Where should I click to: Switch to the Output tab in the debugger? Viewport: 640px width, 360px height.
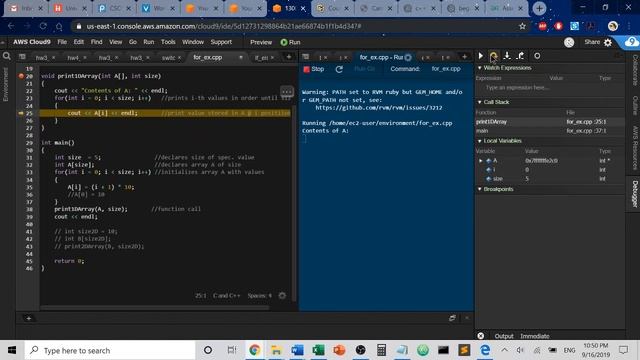pos(504,336)
